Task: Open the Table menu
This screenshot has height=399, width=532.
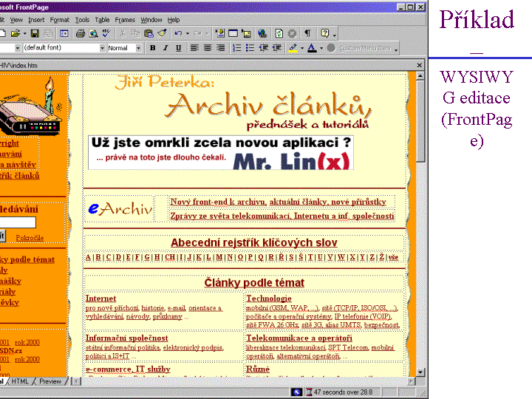Action: (x=102, y=20)
